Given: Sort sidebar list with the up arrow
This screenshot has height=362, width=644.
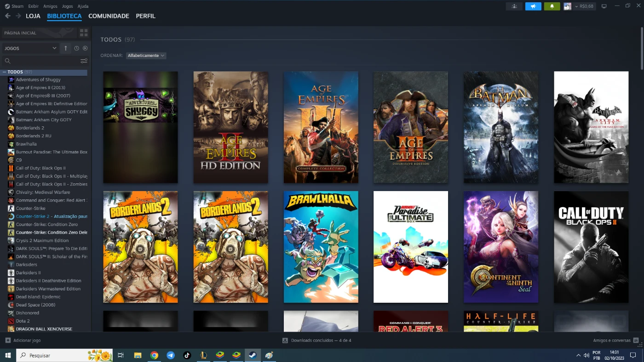Looking at the screenshot, I should tap(65, 48).
